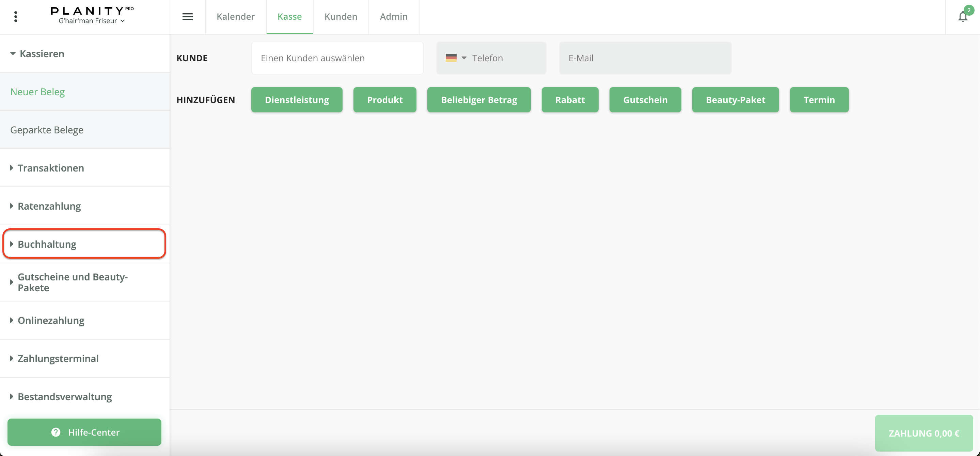Collapse the Kassieren section
This screenshot has width=980, height=456.
coord(42,54)
